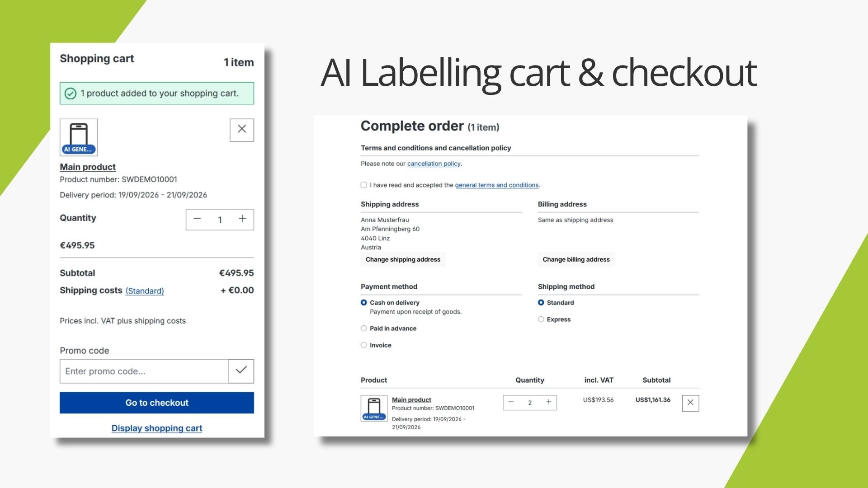The width and height of the screenshot is (868, 488).
Task: Change billing address
Action: [x=576, y=259]
